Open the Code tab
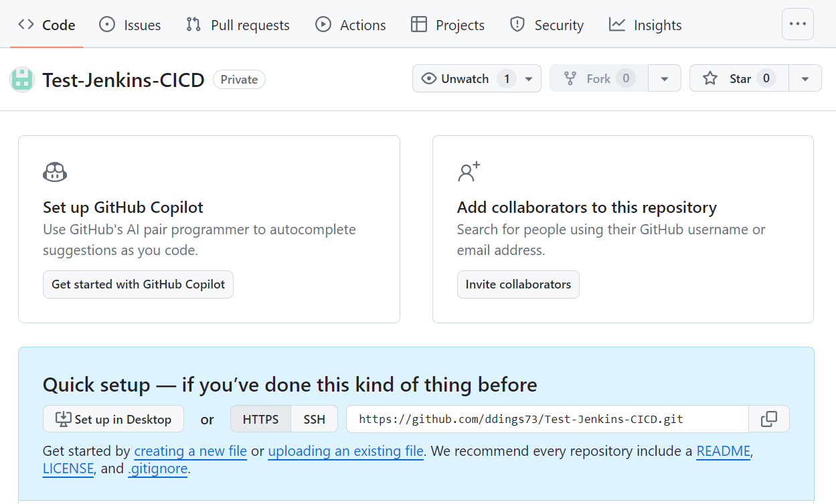Screen dimensions: 836x504 (x=47, y=25)
